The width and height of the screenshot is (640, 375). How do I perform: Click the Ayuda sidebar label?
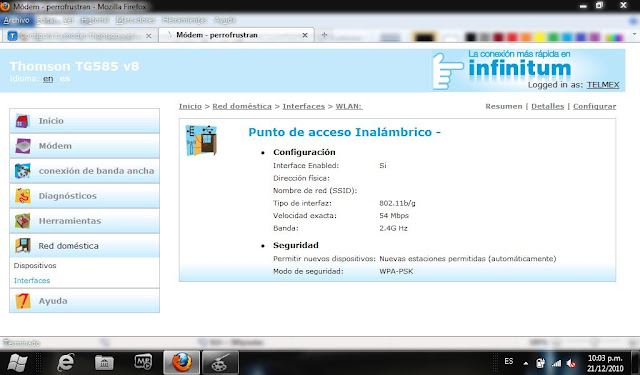tap(53, 301)
